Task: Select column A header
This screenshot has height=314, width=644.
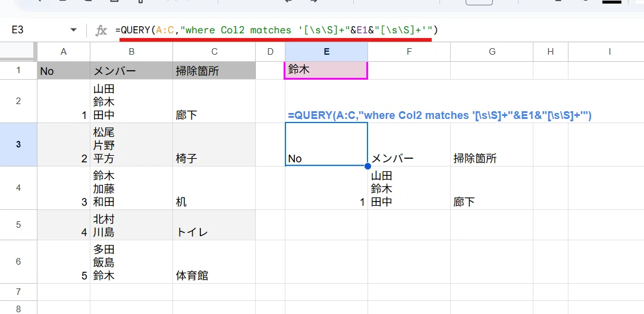Action: pyautogui.click(x=64, y=51)
